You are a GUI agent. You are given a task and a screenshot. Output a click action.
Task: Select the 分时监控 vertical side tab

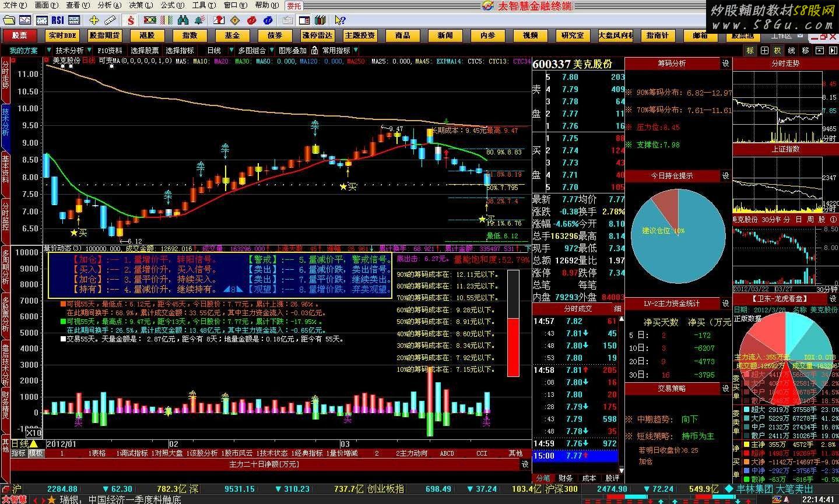5,221
